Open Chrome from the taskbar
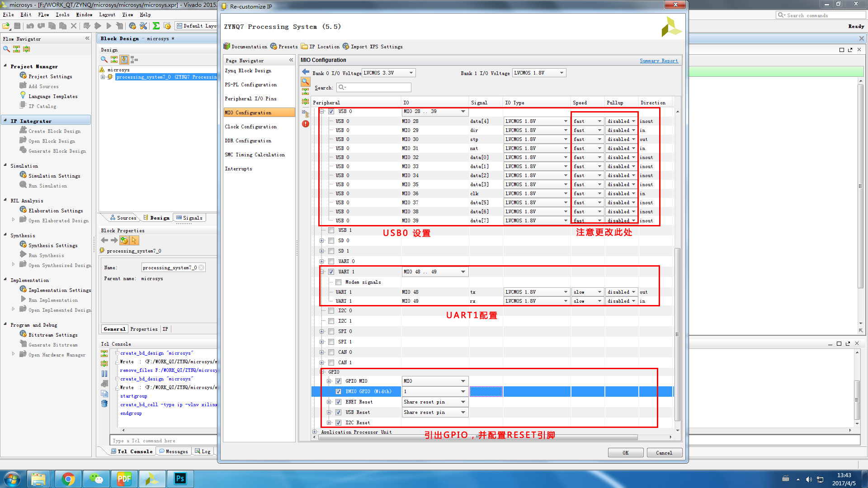 point(68,479)
